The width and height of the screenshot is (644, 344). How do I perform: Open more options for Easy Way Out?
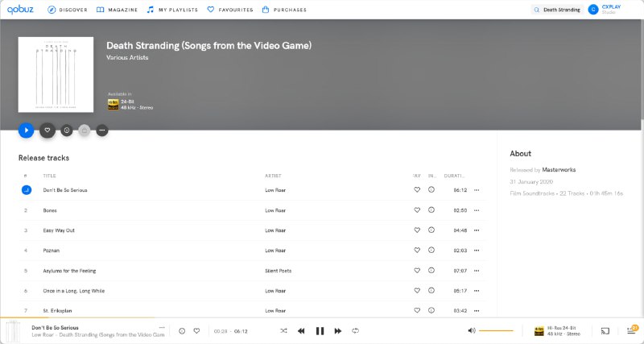point(477,230)
